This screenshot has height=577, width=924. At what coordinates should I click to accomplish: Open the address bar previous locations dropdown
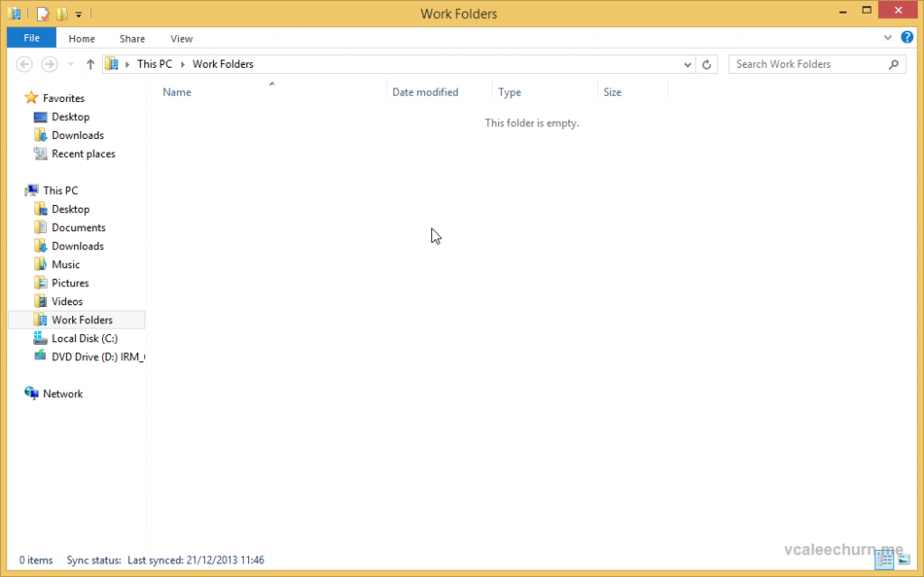click(x=688, y=64)
